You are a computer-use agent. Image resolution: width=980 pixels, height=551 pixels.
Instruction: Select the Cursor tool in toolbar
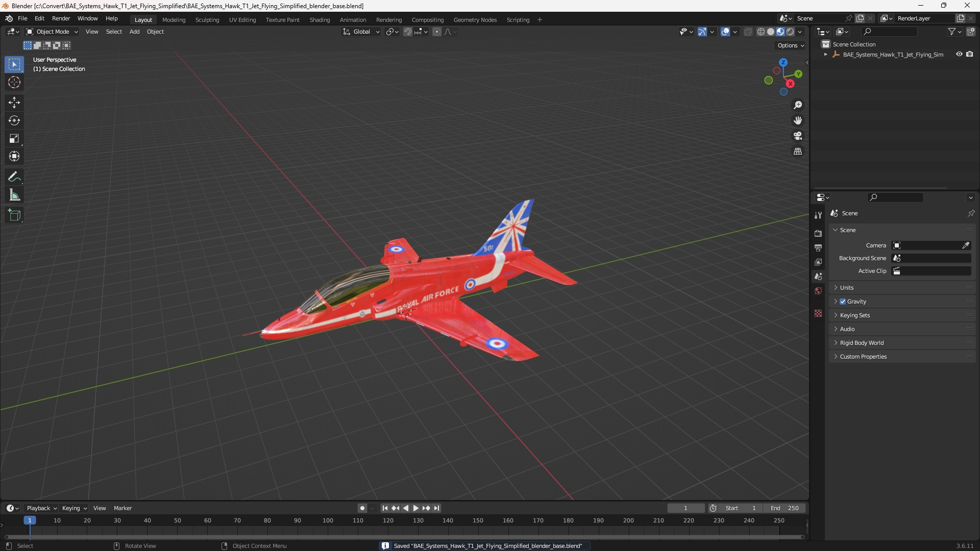(x=14, y=83)
